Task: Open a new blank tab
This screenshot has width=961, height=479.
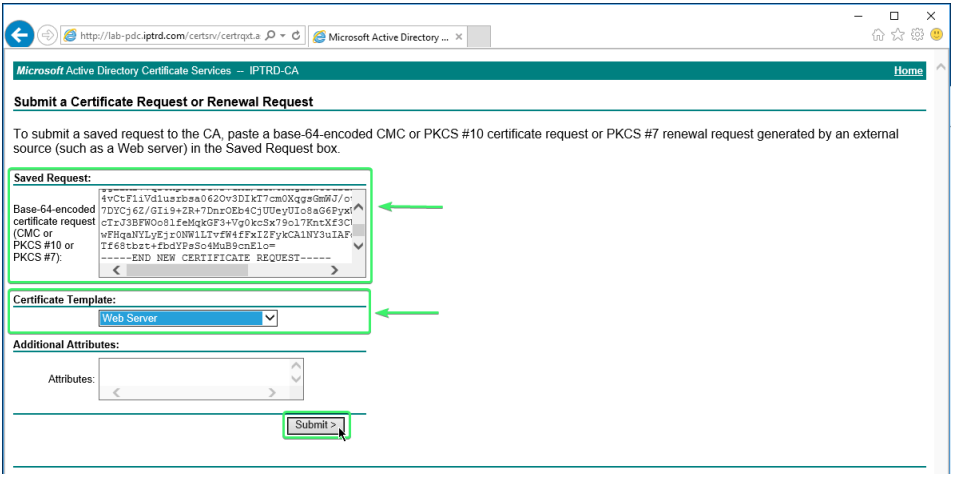Action: [x=480, y=37]
